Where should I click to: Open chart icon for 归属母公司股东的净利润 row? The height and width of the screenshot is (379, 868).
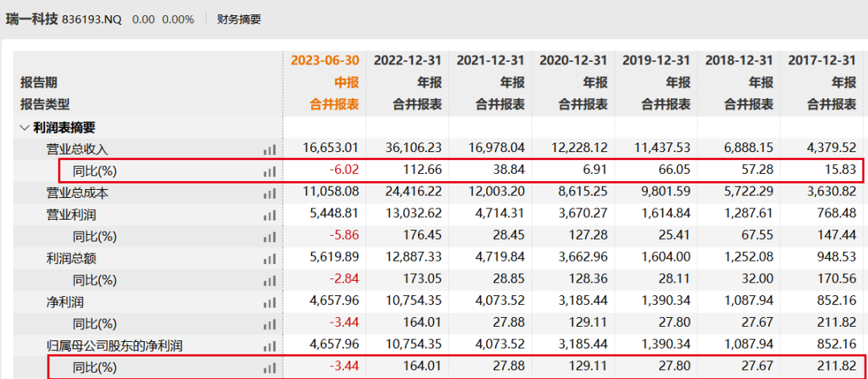[x=269, y=346]
